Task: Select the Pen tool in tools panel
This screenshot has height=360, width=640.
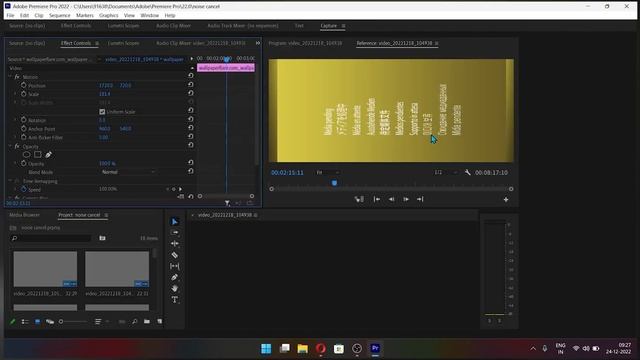Action: (175, 277)
